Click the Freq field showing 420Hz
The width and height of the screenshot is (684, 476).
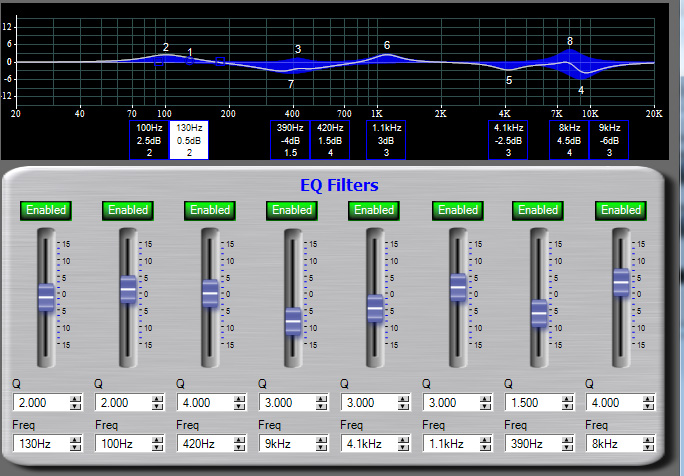click(x=205, y=441)
